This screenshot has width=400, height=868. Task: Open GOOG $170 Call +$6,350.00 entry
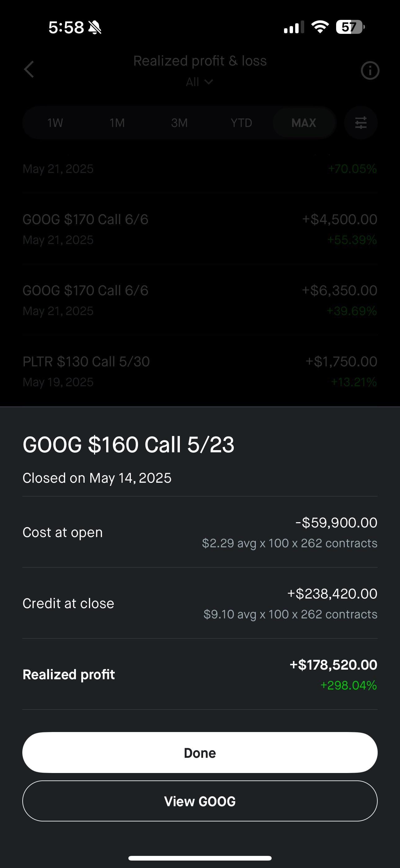click(200, 300)
